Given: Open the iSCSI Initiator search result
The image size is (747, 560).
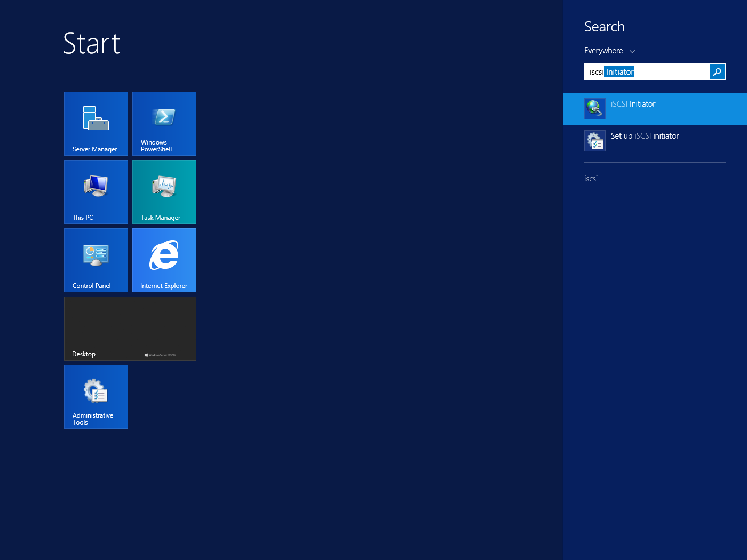Looking at the screenshot, I should pyautogui.click(x=655, y=109).
